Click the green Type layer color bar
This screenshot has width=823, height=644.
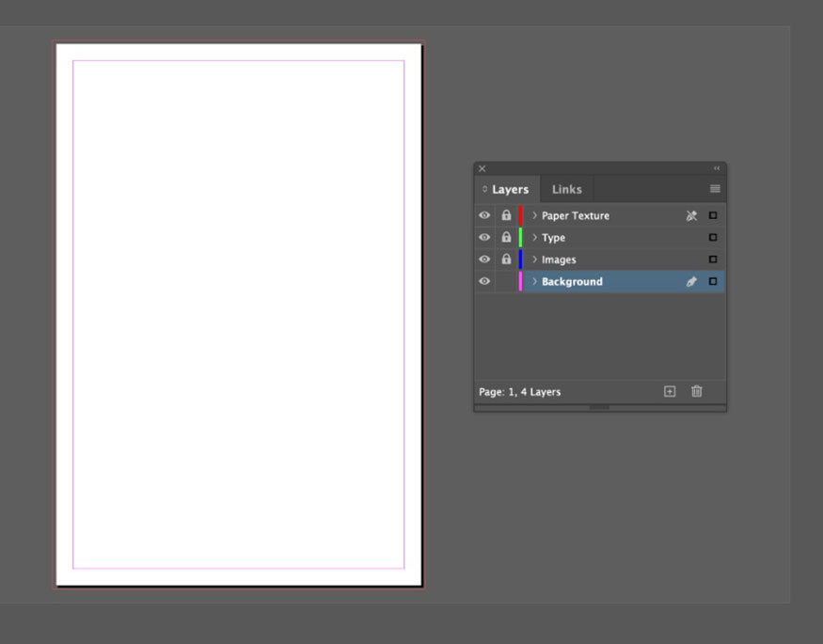[520, 238]
